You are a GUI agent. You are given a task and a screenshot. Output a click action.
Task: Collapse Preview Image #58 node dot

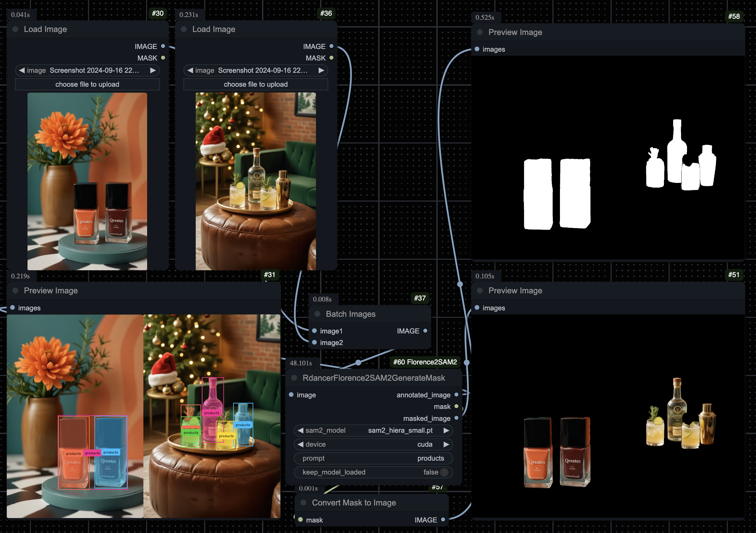(x=480, y=32)
